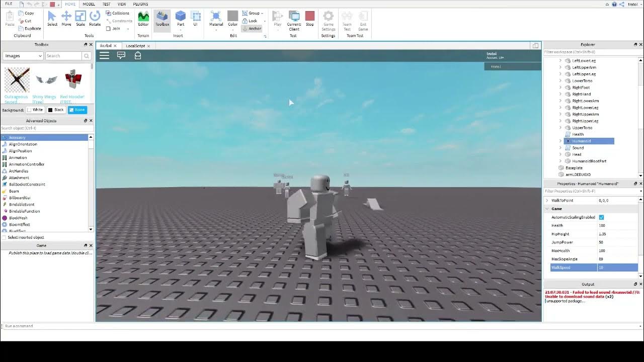Switch to the TEST ribbon tab

(x=107, y=4)
